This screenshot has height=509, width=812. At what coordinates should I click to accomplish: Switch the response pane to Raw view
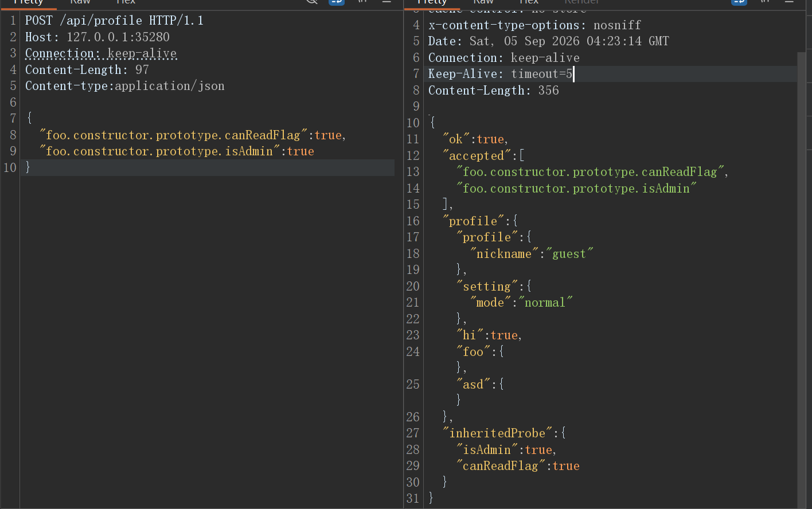point(483,2)
